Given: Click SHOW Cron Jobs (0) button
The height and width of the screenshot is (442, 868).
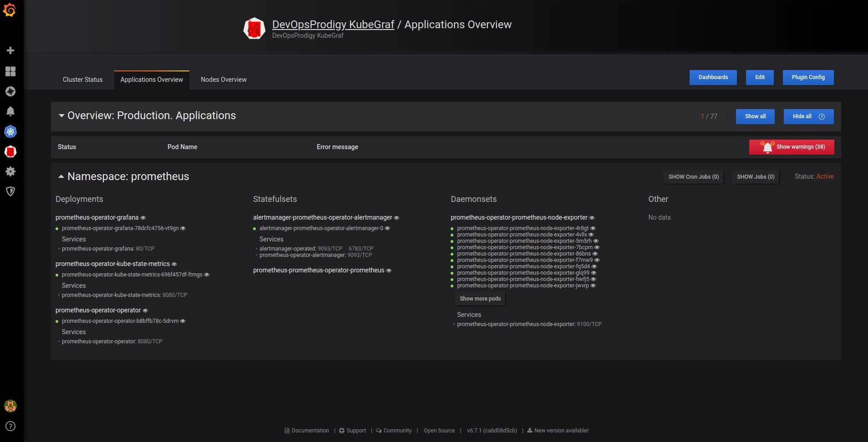Looking at the screenshot, I should click(x=694, y=177).
